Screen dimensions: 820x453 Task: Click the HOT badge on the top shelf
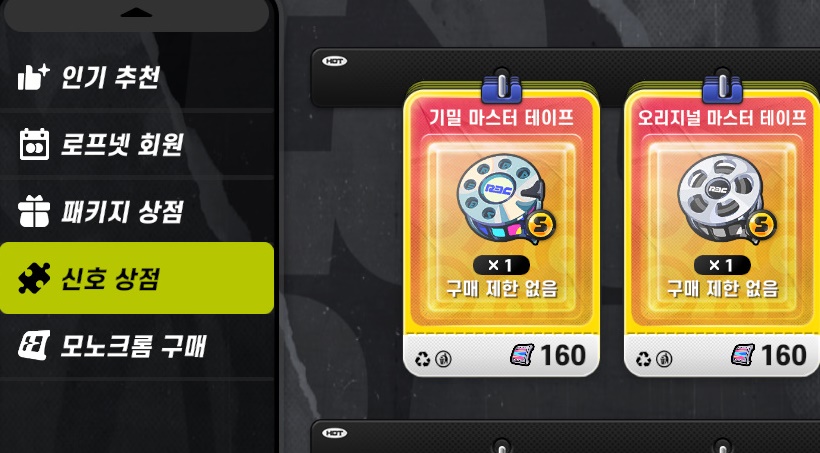[x=334, y=61]
